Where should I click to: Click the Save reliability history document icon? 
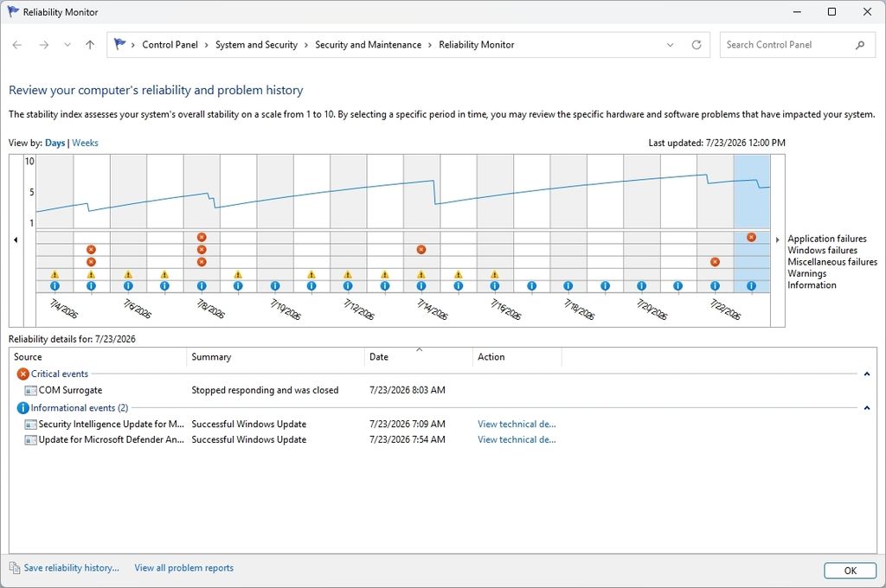pos(15,567)
